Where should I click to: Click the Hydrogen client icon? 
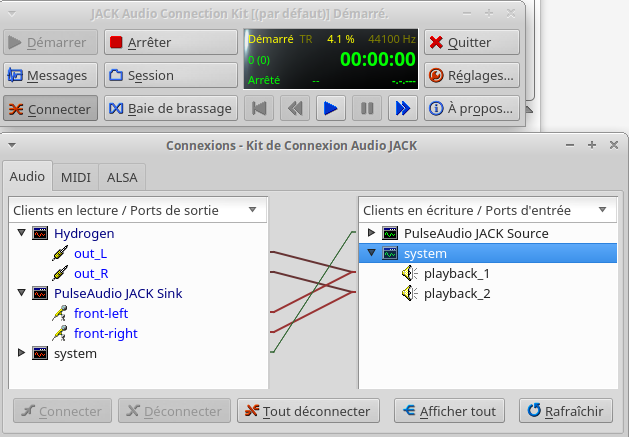(x=40, y=233)
